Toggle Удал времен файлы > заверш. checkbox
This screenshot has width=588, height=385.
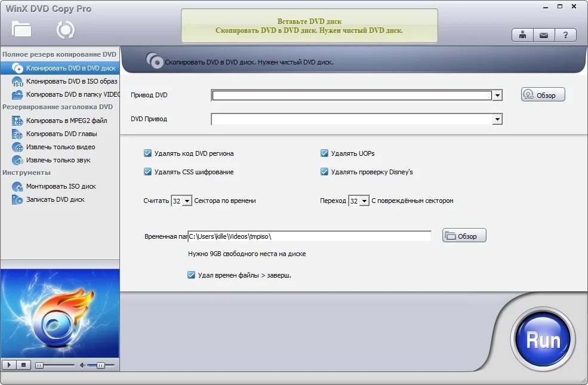coord(191,275)
